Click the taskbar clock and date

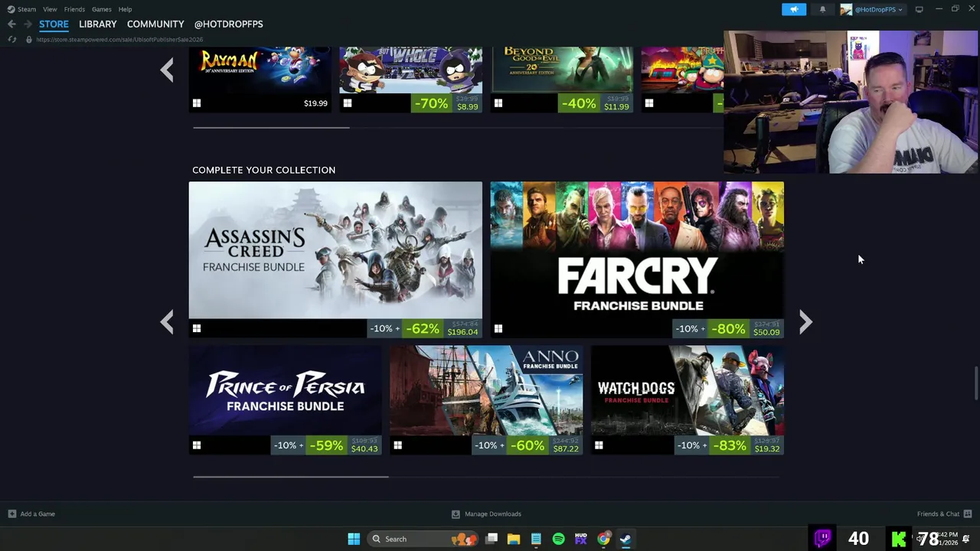[946, 539]
